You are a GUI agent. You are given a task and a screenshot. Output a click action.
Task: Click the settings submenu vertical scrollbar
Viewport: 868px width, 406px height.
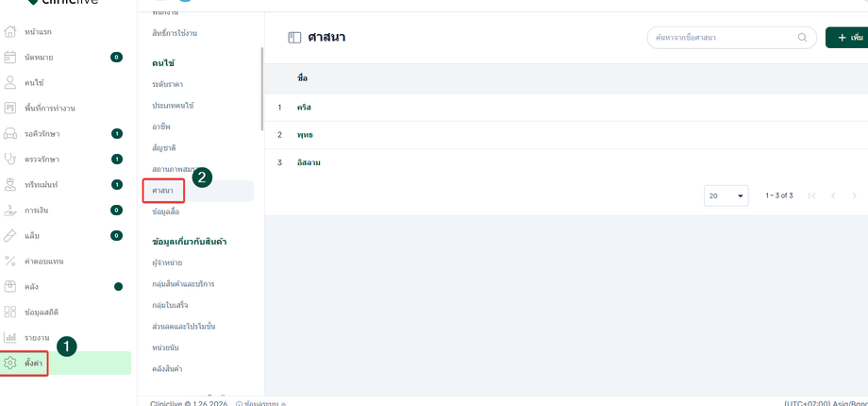click(x=262, y=90)
